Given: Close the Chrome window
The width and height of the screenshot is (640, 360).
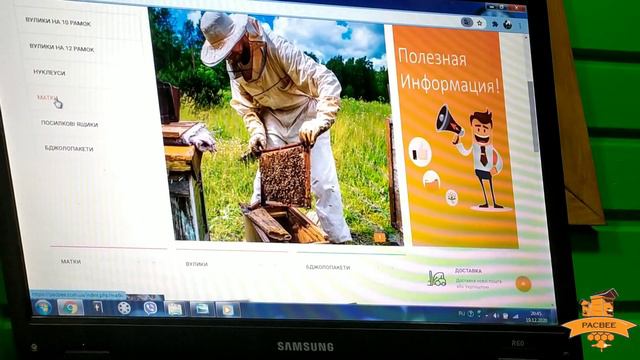Looking at the screenshot, I should [x=517, y=8].
